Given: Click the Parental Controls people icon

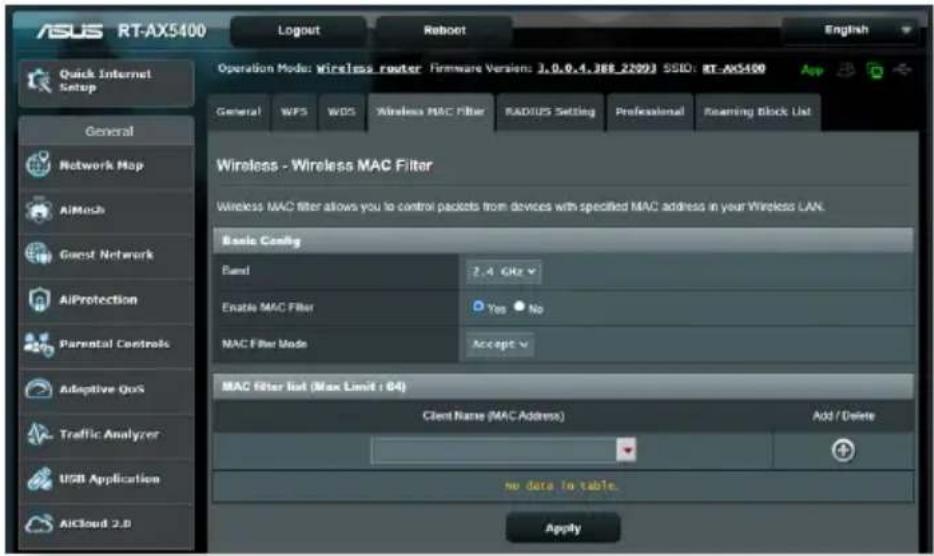Looking at the screenshot, I should [39, 344].
